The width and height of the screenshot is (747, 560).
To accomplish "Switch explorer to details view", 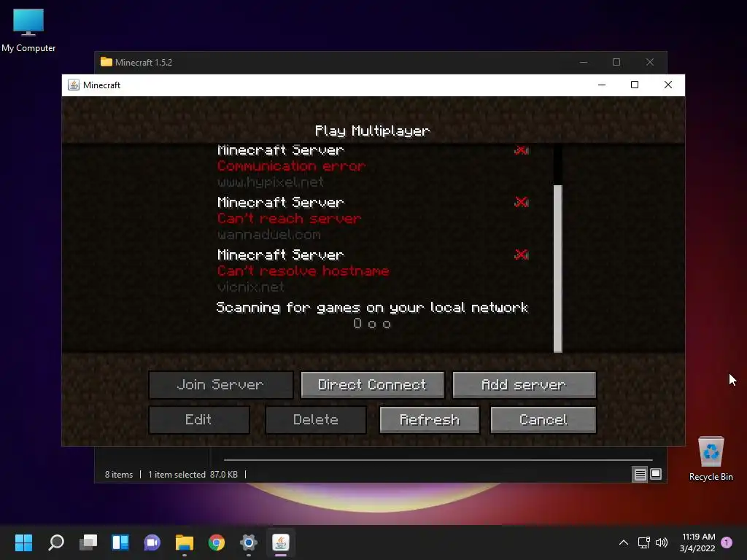I will pyautogui.click(x=640, y=474).
